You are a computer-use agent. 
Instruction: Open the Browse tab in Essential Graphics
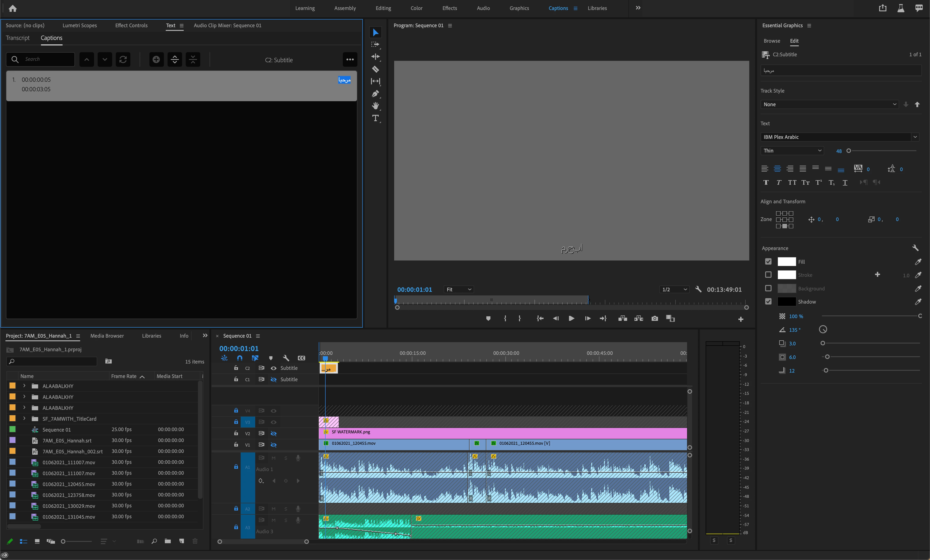pos(772,41)
